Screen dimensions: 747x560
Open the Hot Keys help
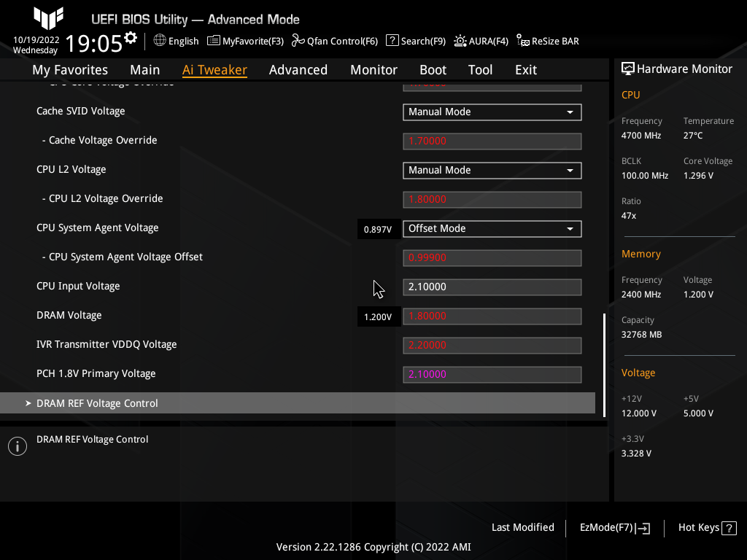click(706, 527)
